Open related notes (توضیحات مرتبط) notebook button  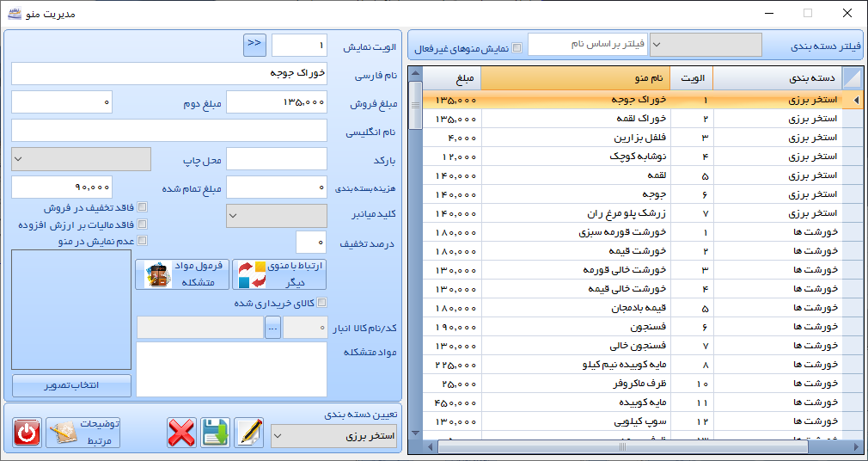point(83,433)
